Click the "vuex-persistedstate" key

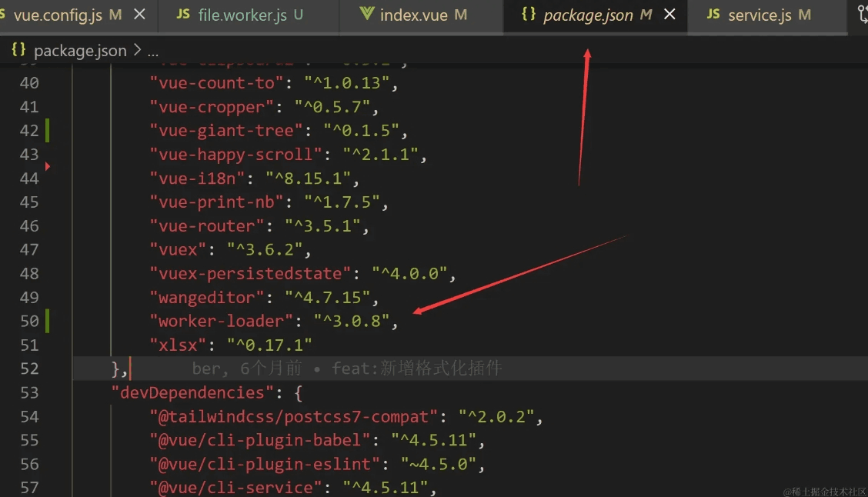click(251, 273)
